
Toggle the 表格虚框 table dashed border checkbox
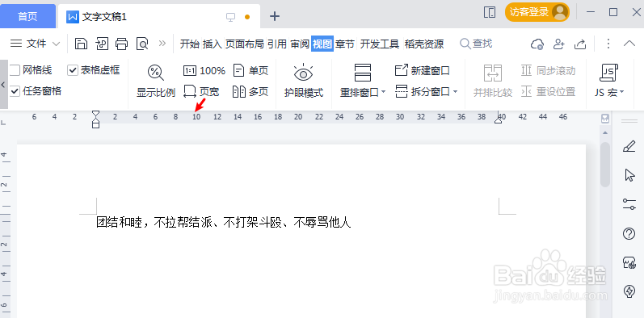pyautogui.click(x=73, y=70)
